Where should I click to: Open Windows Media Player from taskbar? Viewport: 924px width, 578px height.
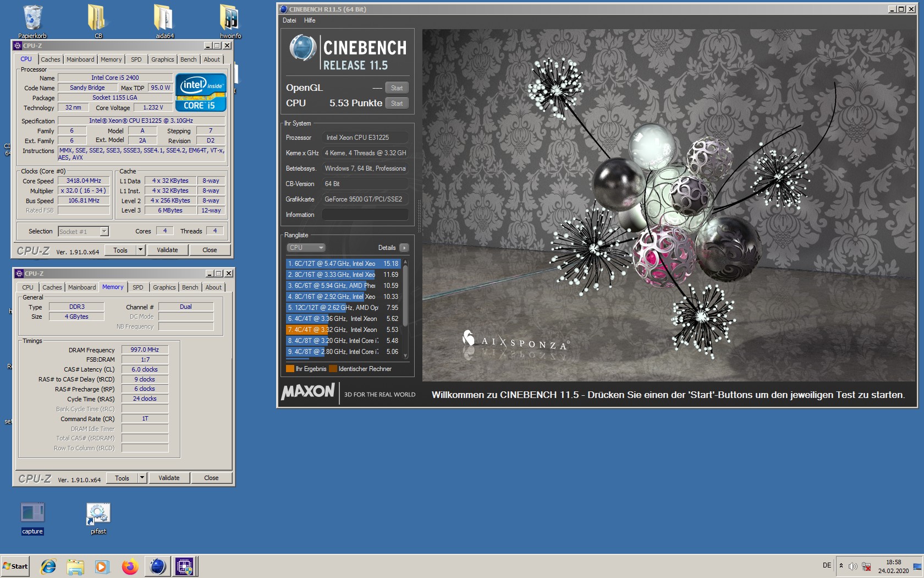[x=102, y=566]
